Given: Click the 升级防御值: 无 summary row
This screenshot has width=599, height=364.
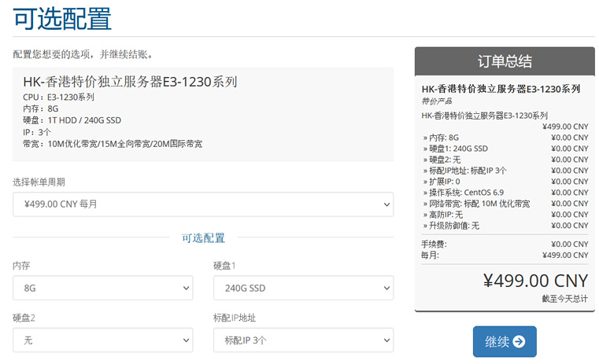Looking at the screenshot, I should tap(505, 226).
